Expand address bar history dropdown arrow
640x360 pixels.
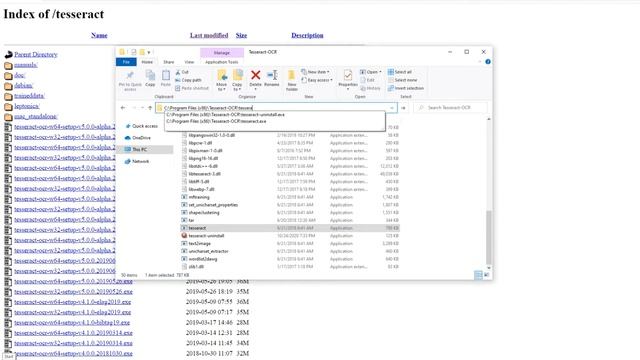coord(392,108)
